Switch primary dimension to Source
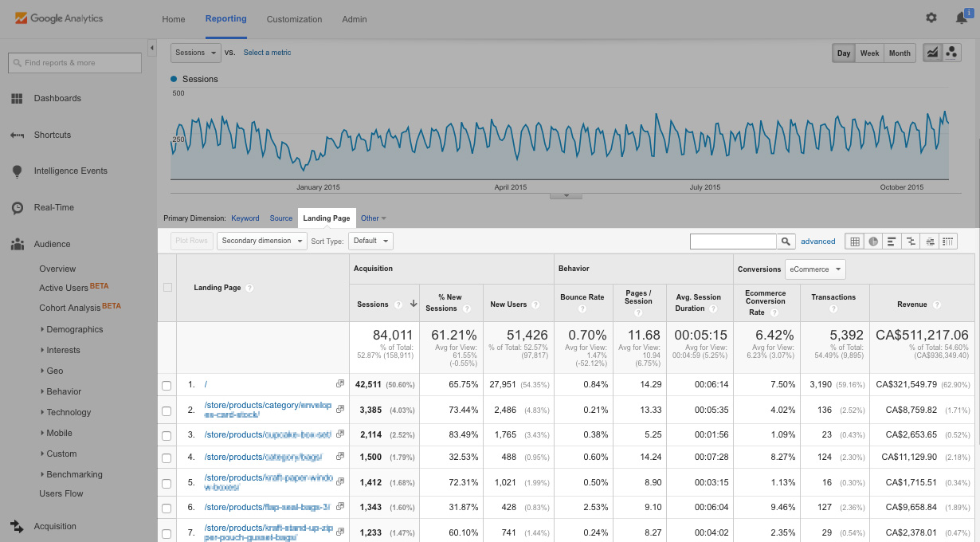 (281, 218)
